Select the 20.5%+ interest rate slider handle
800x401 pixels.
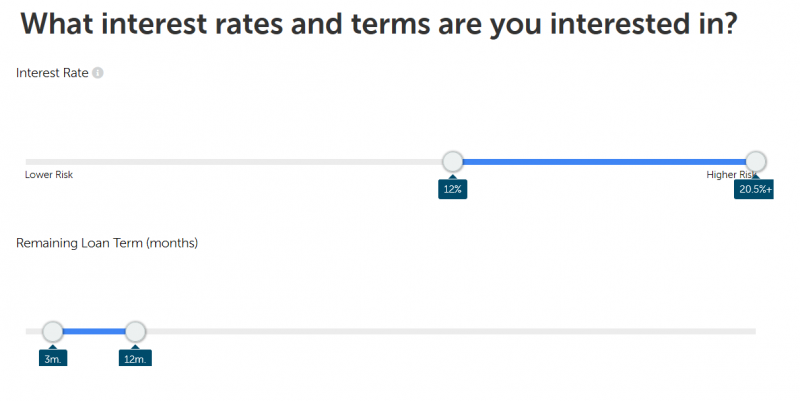[x=756, y=162]
